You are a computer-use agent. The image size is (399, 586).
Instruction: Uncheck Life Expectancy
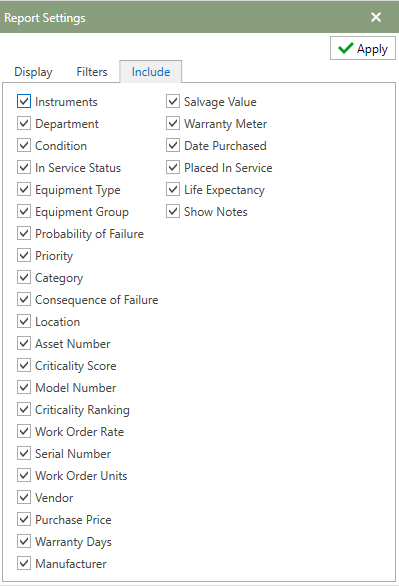[173, 189]
